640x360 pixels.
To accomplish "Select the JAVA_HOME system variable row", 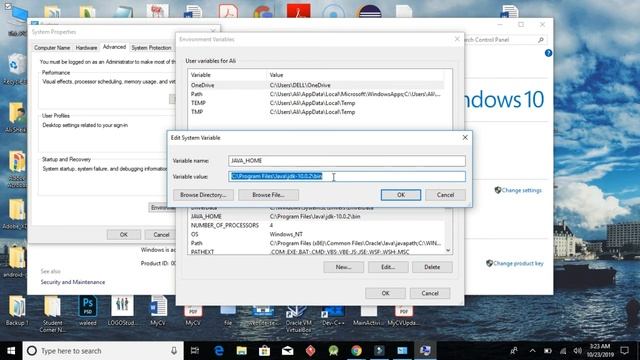I will [x=317, y=217].
